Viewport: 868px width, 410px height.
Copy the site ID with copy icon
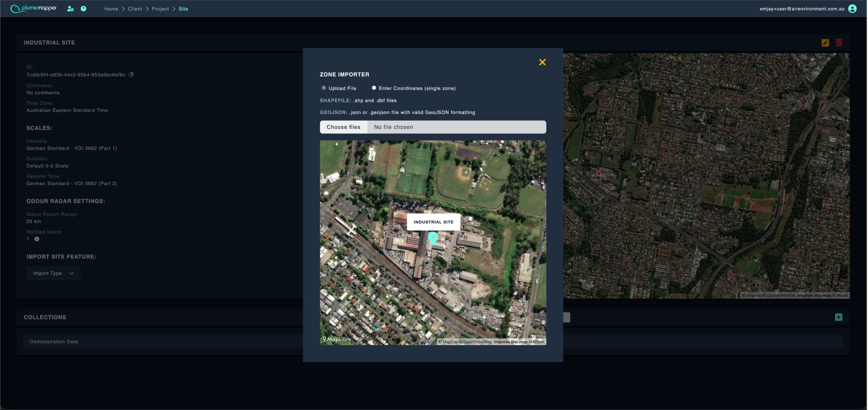131,74
